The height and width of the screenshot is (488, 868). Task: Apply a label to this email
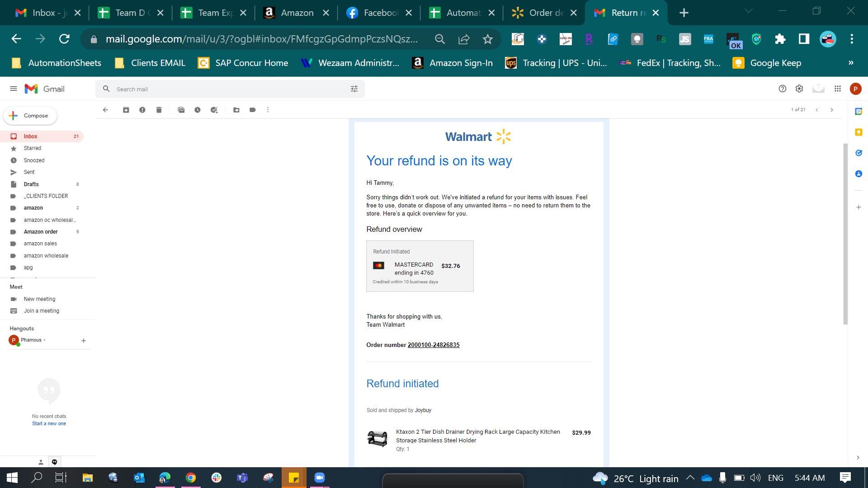click(x=253, y=110)
